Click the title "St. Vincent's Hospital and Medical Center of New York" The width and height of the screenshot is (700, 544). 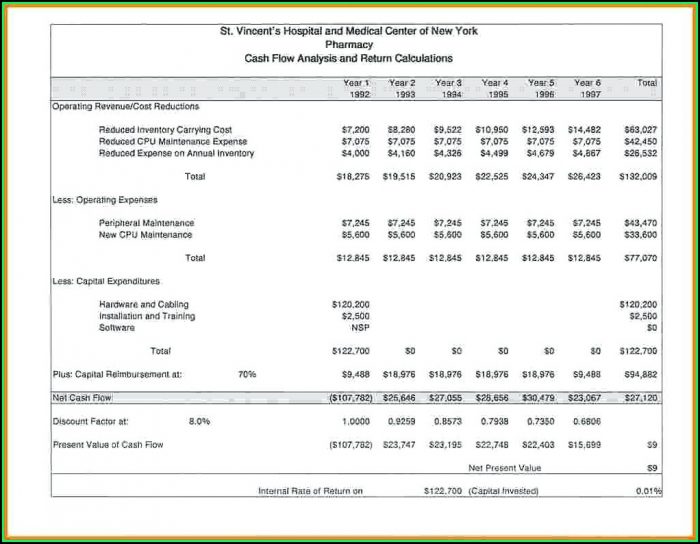[349, 31]
